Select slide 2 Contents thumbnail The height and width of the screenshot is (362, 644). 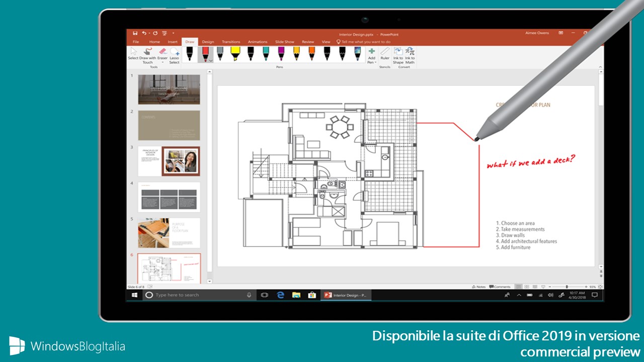click(169, 125)
